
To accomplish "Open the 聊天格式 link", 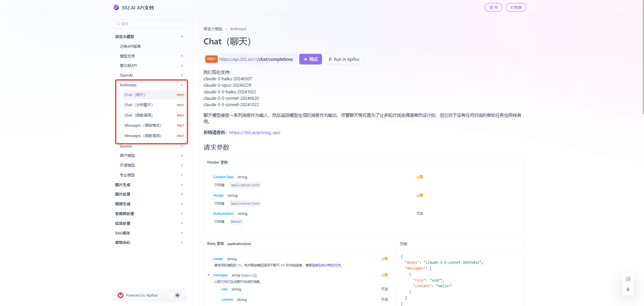I will point(223,282).
